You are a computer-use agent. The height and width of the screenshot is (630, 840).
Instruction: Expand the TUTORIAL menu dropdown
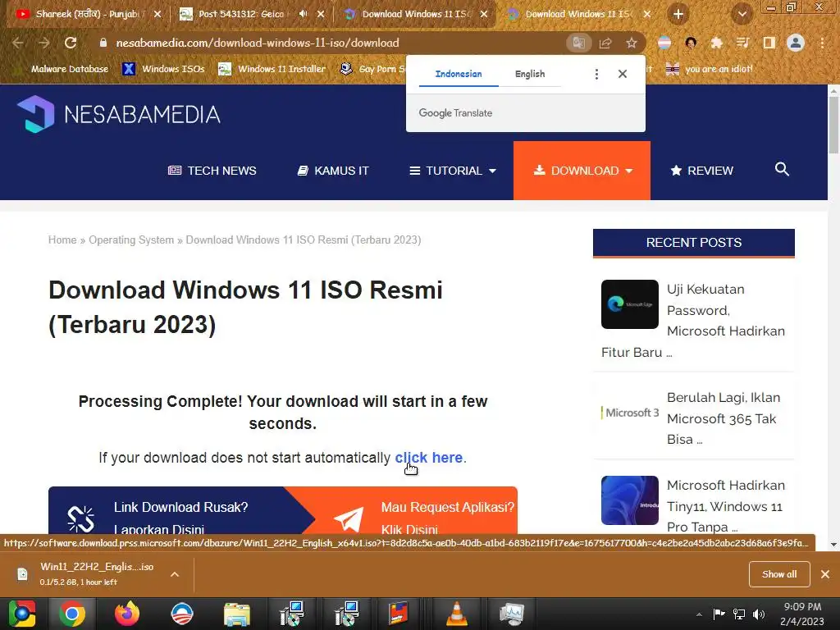(453, 171)
